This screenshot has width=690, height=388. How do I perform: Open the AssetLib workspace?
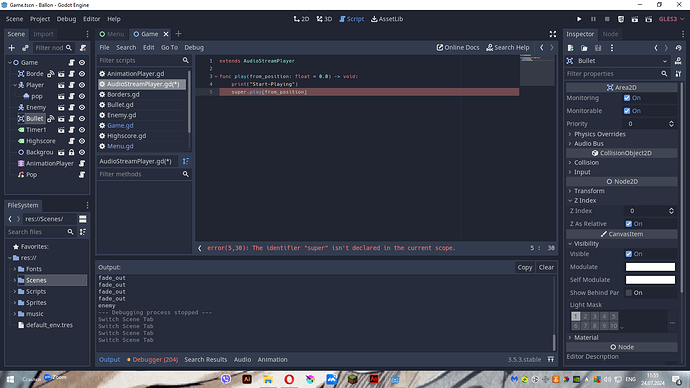[x=387, y=19]
